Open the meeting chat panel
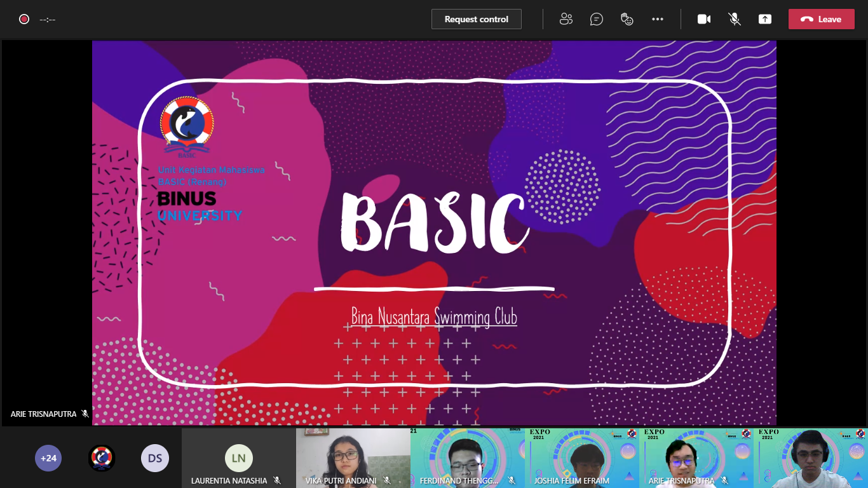This screenshot has width=868, height=488. pos(596,19)
